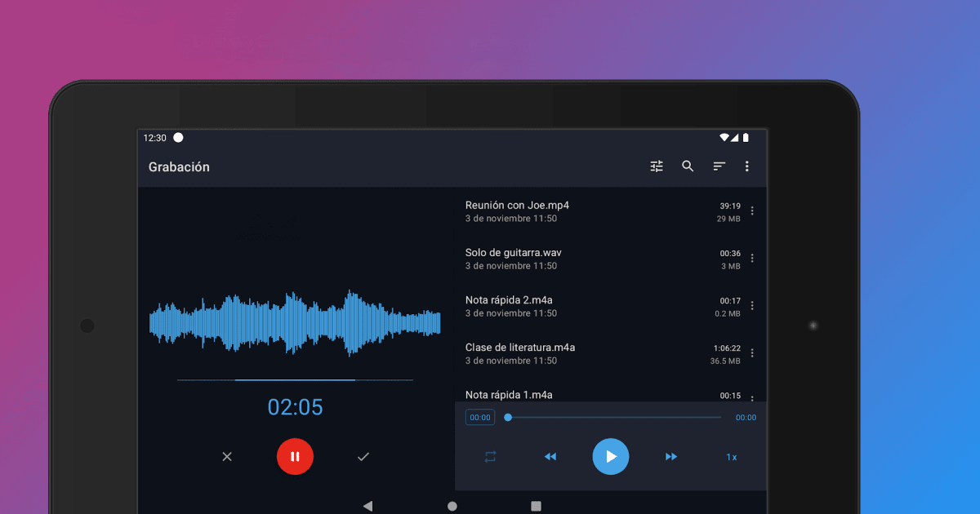Tap the Android back navigation icon
The height and width of the screenshot is (514, 980).
point(367,505)
